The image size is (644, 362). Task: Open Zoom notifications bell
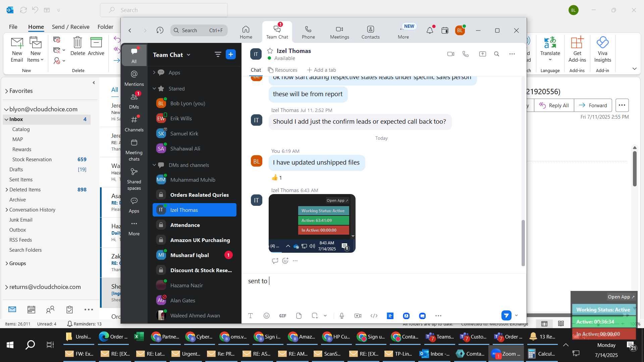430,31
